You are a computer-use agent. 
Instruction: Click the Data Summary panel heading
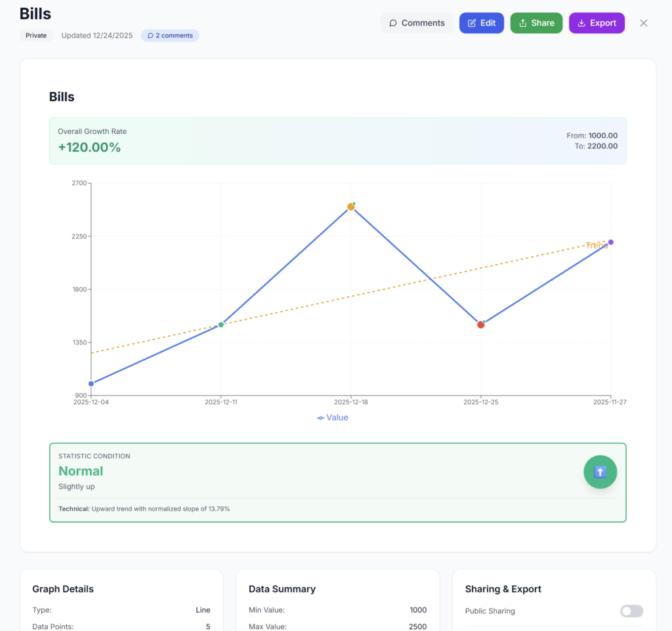tap(282, 589)
